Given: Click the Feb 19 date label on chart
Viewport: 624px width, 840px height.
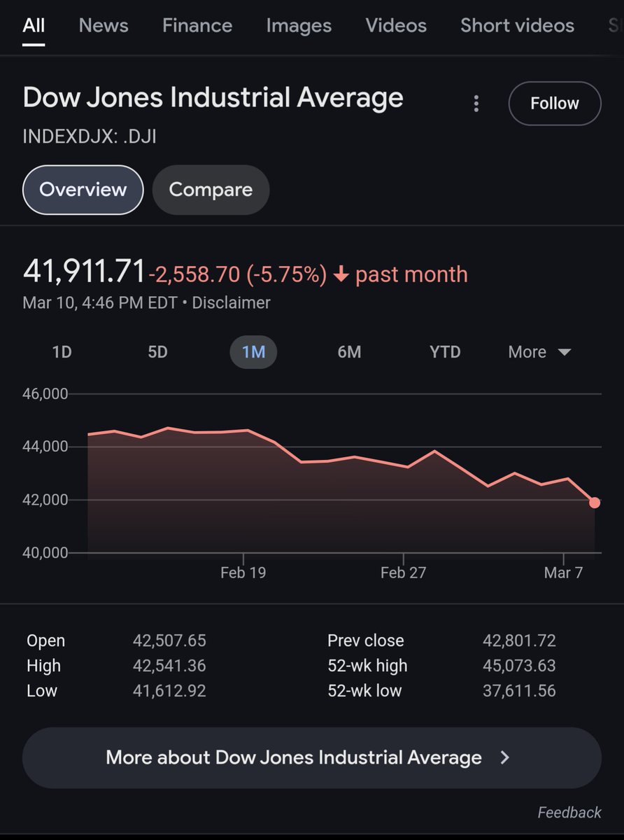Looking at the screenshot, I should (x=243, y=573).
